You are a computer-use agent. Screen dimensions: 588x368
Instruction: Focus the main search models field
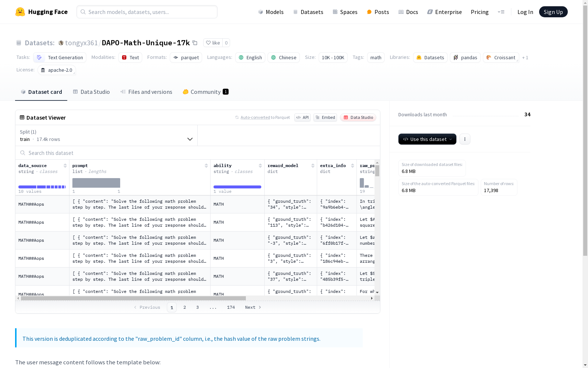pyautogui.click(x=147, y=12)
